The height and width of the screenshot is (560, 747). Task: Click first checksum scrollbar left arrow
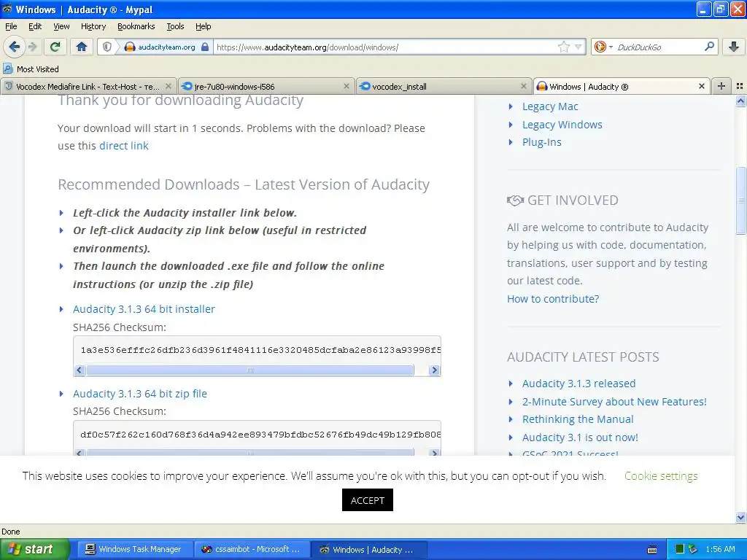[80, 370]
